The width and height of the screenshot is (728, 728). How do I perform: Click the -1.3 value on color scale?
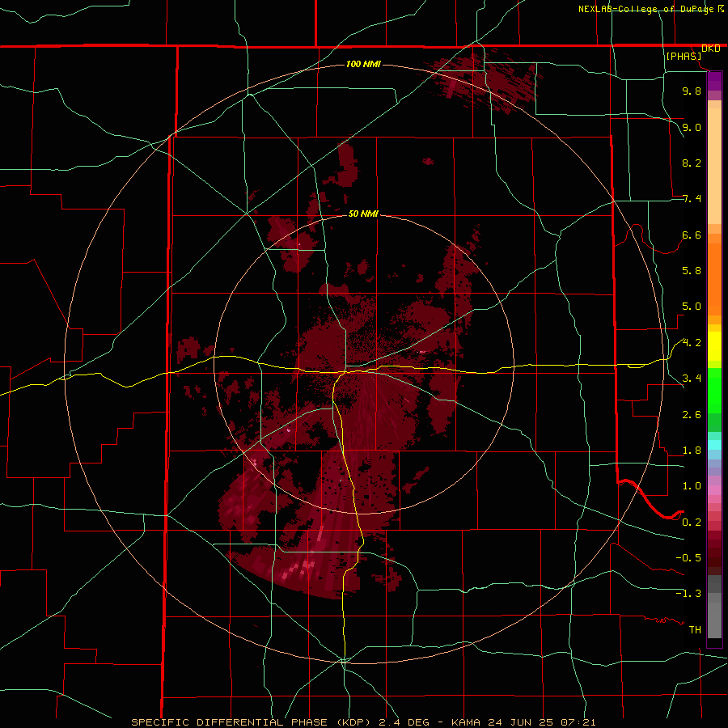[x=688, y=594]
